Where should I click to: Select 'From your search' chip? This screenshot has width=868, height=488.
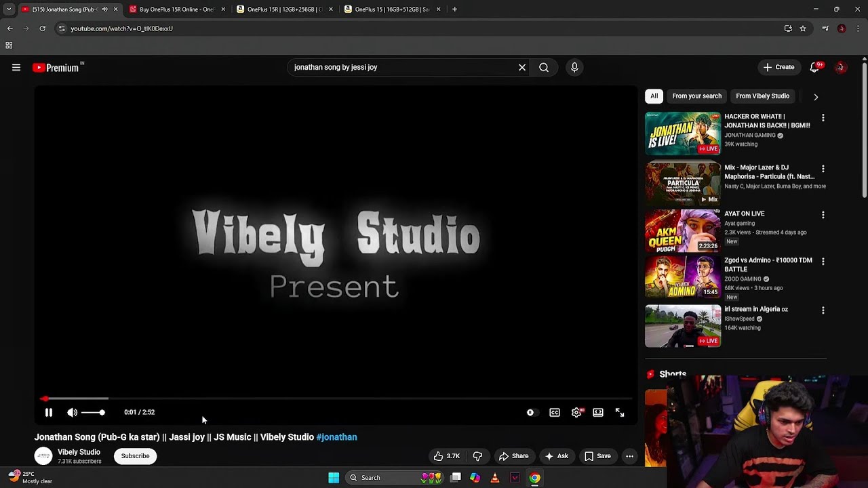pyautogui.click(x=696, y=96)
